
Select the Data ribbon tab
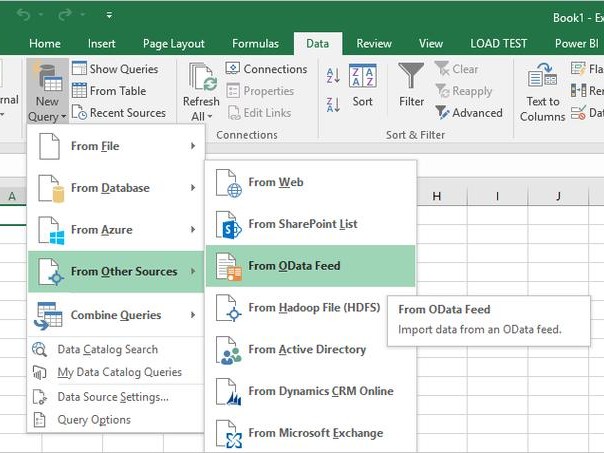[x=317, y=44]
